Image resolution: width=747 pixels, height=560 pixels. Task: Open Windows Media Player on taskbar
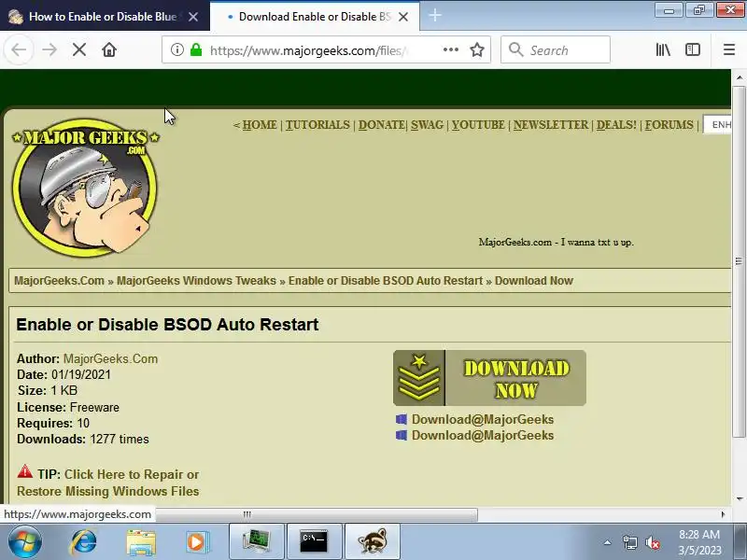(x=196, y=542)
